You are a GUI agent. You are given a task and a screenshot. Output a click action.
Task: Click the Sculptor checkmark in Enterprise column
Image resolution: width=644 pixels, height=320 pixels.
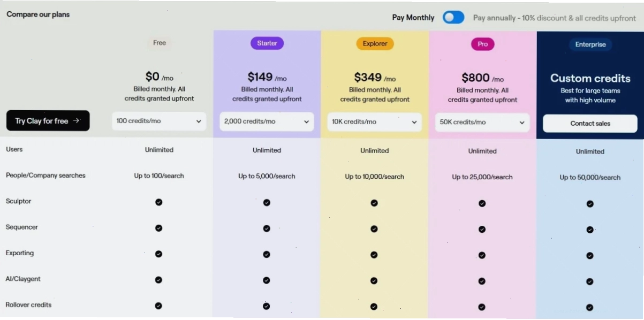click(590, 204)
